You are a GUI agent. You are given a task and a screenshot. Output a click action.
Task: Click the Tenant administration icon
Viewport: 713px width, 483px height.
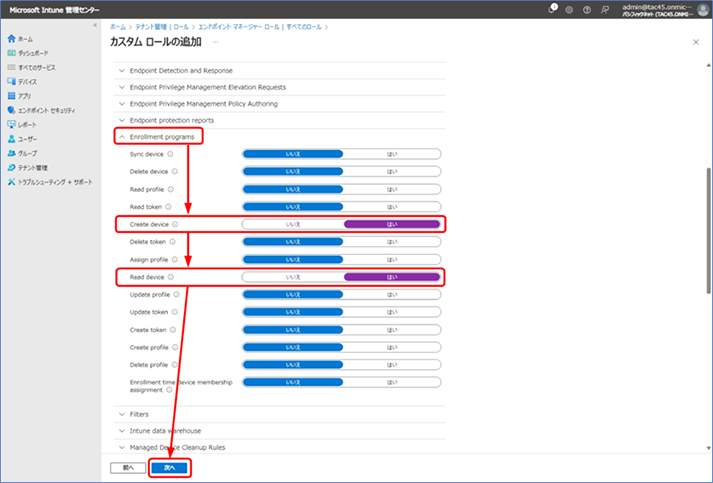click(11, 167)
